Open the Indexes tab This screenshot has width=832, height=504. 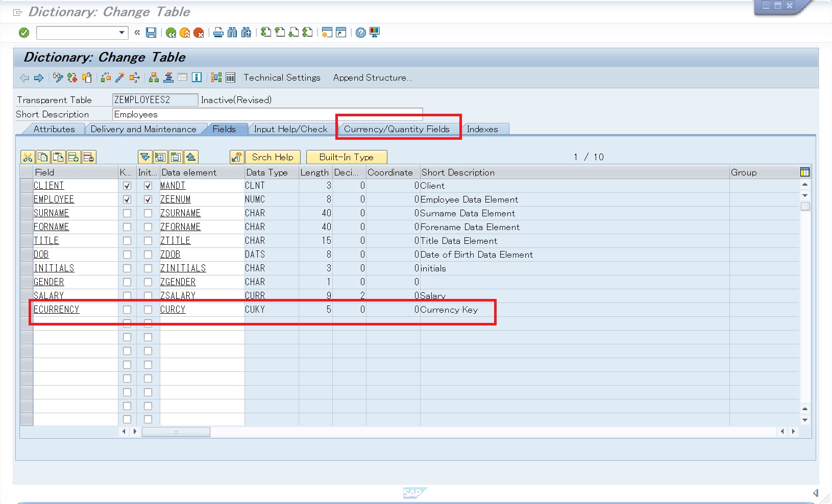[482, 129]
